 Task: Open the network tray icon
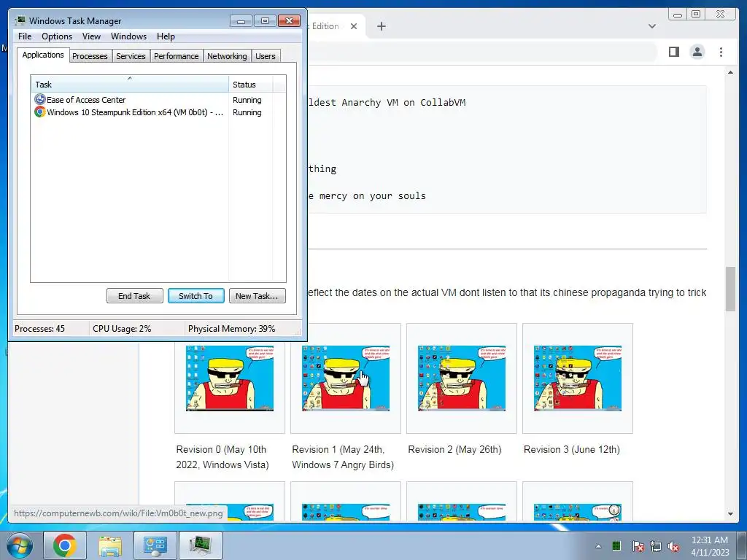[656, 546]
